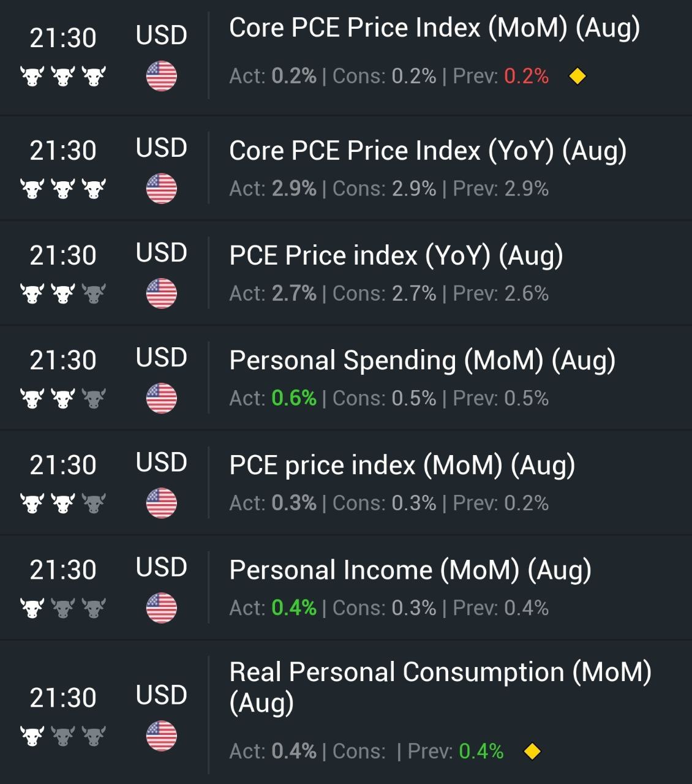
Task: Tap bull-head importance icons for PCE Price index YoY
Action: click(63, 293)
